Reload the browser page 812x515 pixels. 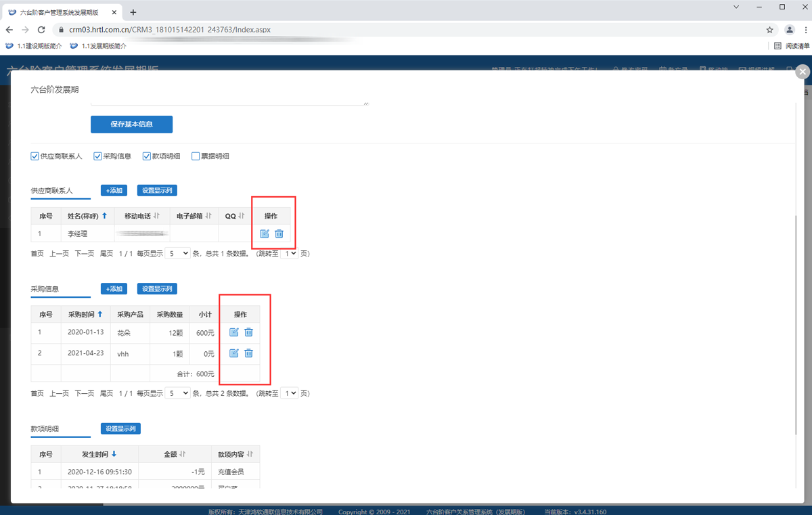tap(41, 30)
